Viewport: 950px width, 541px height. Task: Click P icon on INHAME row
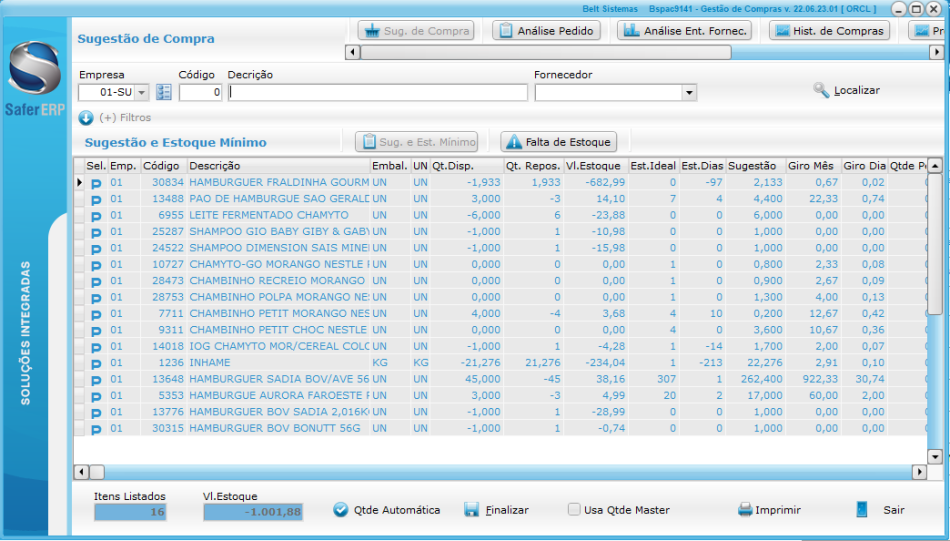96,363
